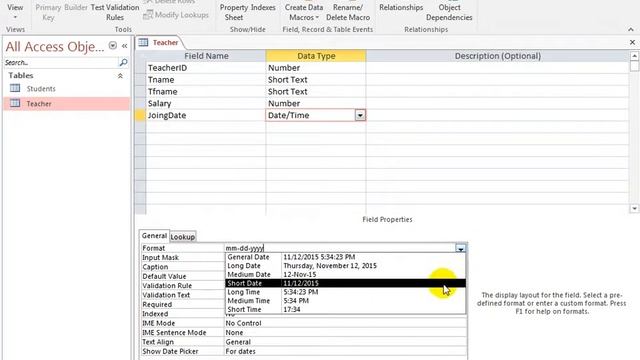The height and width of the screenshot is (360, 640).
Task: Click the Default Value property label
Action: click(x=164, y=276)
